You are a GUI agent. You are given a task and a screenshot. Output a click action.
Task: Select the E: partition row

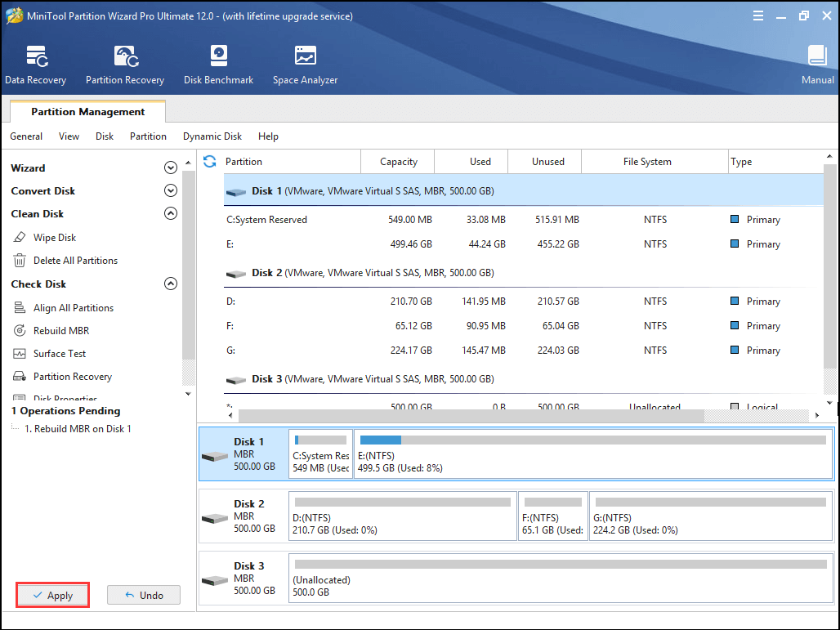pos(524,244)
